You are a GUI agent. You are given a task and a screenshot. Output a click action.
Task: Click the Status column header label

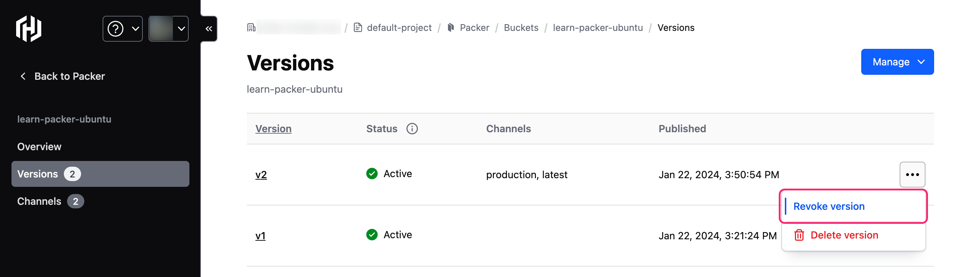pyautogui.click(x=382, y=129)
